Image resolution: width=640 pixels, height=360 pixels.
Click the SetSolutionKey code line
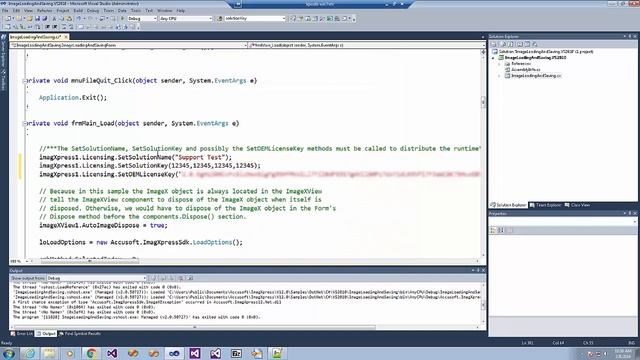click(x=150, y=166)
